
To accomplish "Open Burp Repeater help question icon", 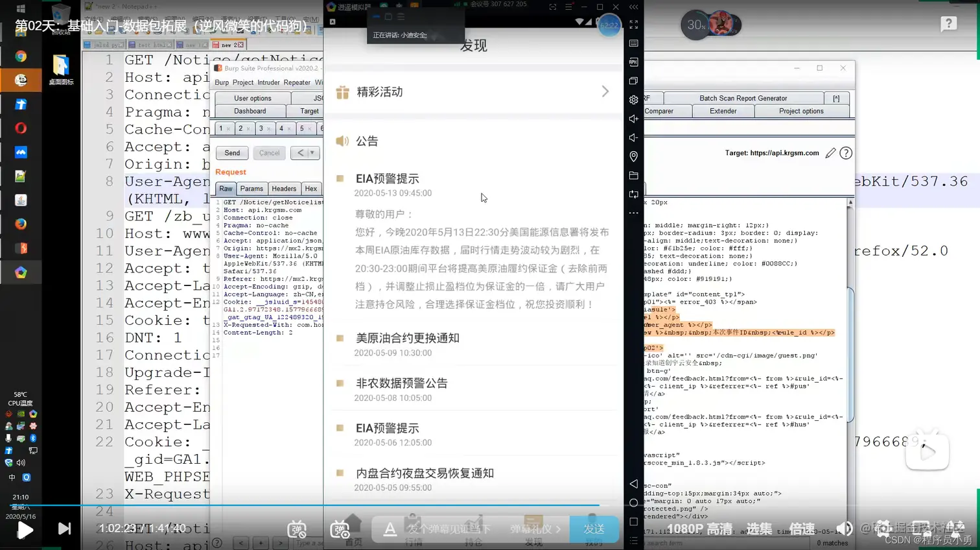I will pos(846,153).
